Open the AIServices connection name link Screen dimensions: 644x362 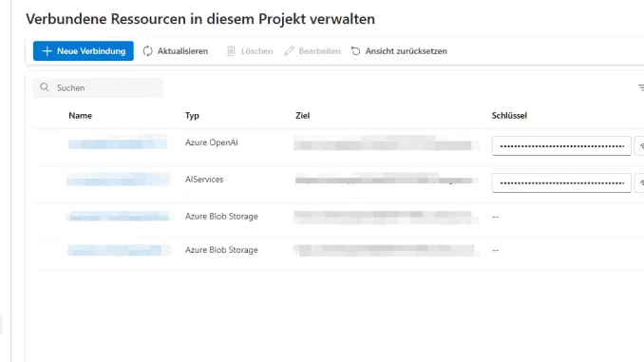(119, 180)
